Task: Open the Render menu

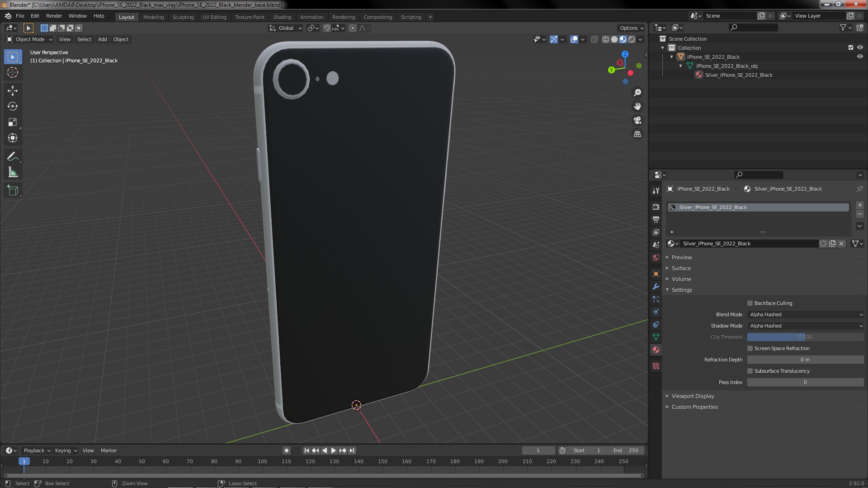Action: (54, 16)
